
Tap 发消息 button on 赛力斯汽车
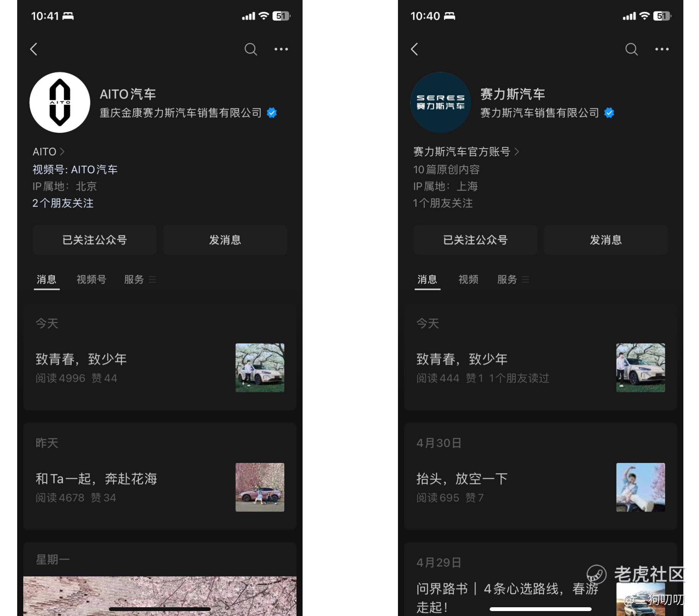(x=606, y=240)
